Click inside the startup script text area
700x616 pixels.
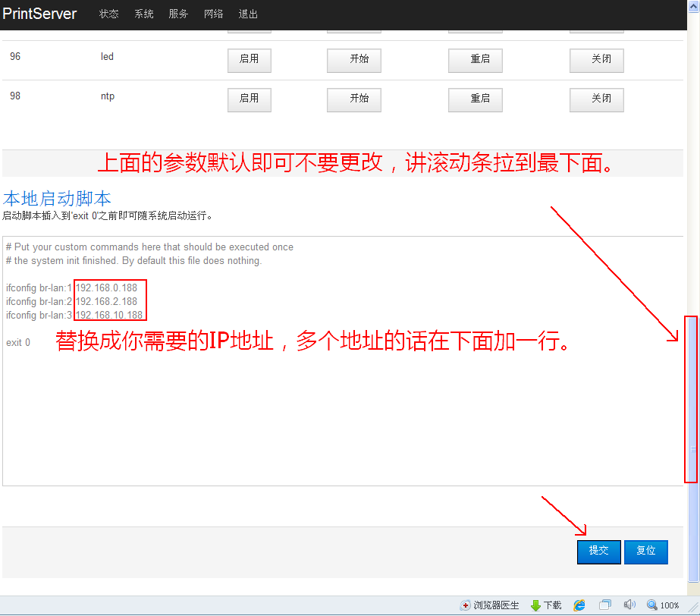[341, 410]
